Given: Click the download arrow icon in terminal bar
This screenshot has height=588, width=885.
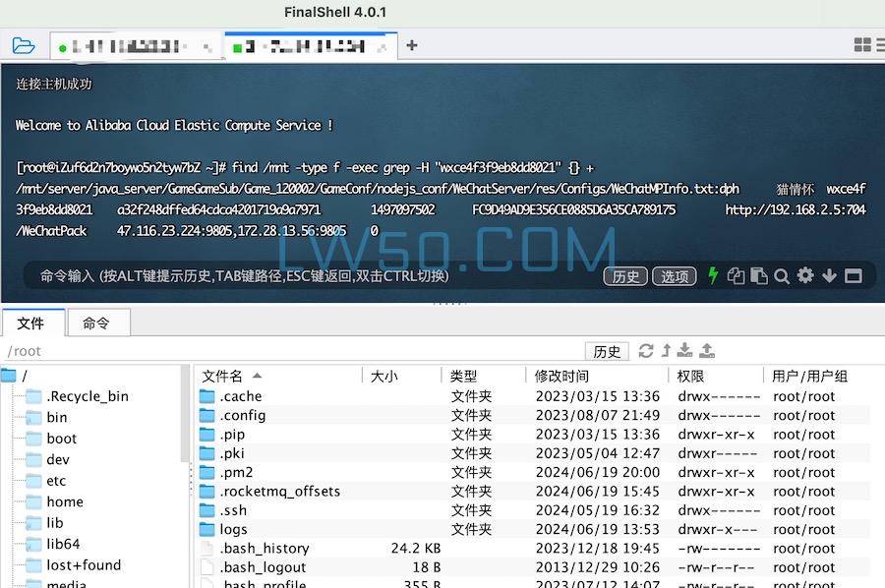Looking at the screenshot, I should [x=829, y=275].
